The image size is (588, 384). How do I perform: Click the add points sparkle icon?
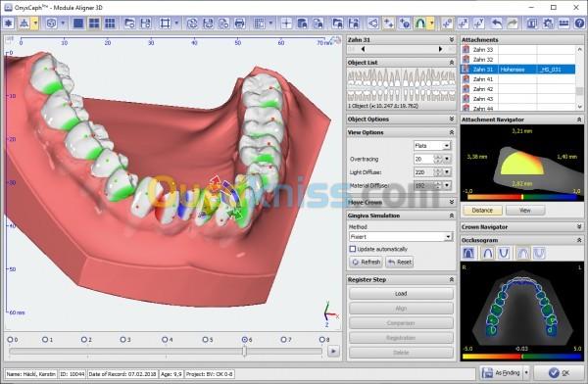388,24
